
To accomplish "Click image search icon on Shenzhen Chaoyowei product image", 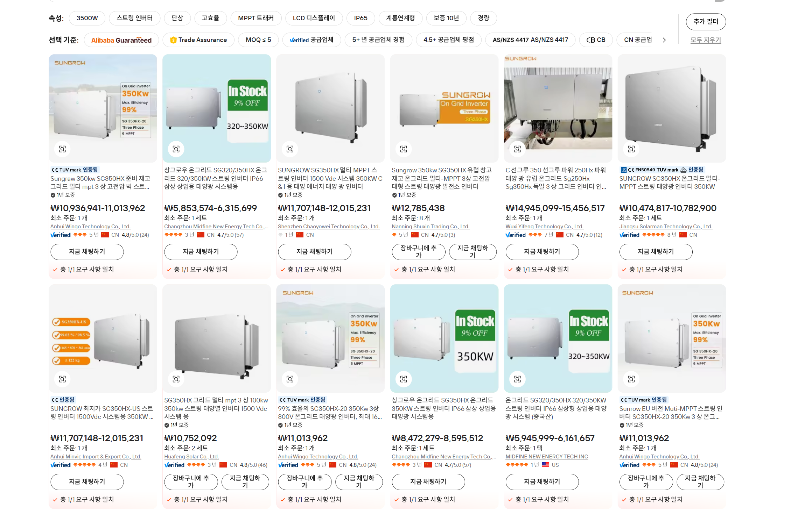I will 290,149.
